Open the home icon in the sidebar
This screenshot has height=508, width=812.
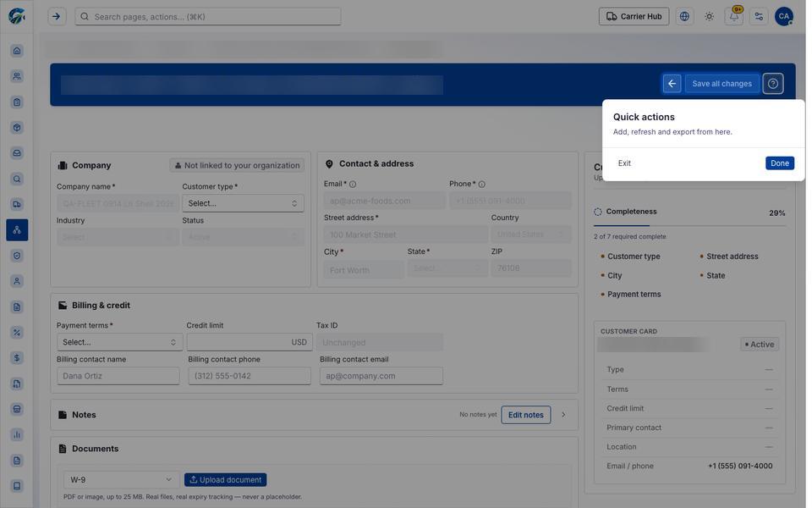[x=17, y=51]
